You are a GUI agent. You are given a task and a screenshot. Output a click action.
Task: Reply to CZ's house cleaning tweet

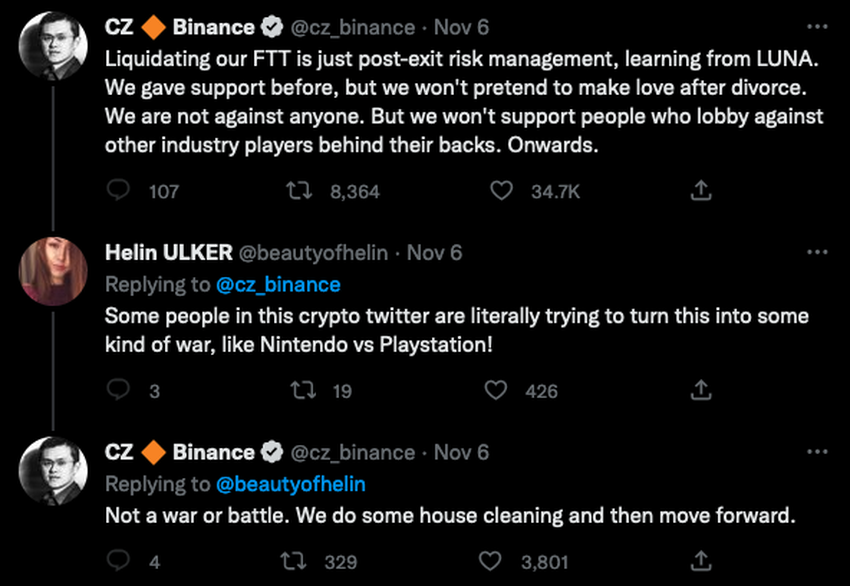(119, 561)
